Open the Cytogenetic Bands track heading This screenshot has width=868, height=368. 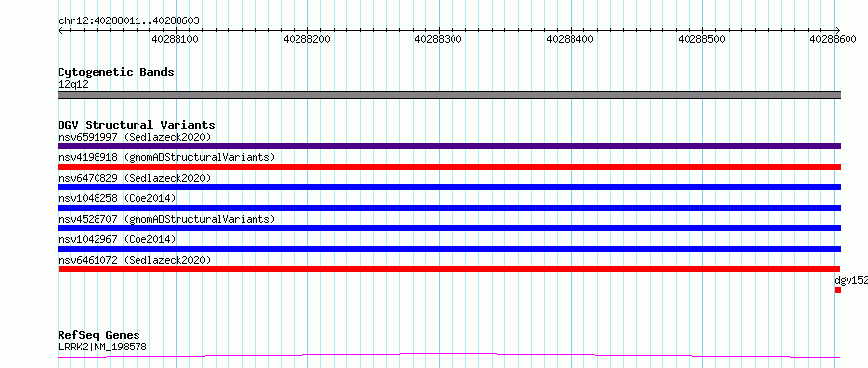116,72
